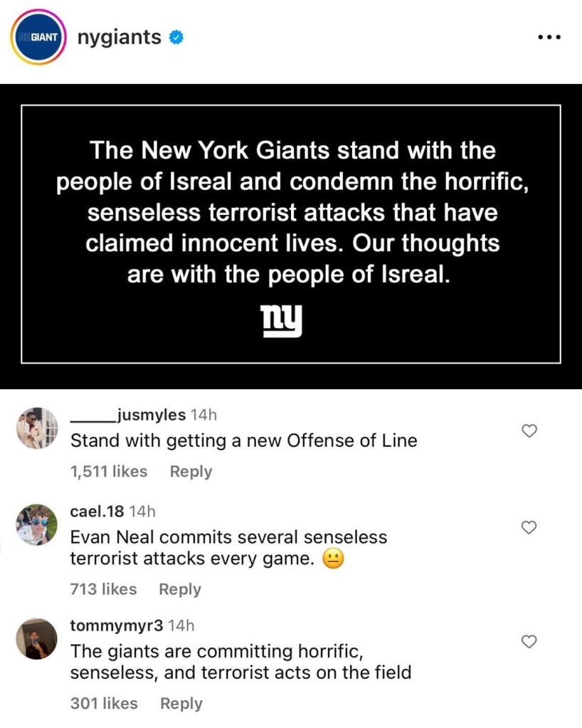
Task: Click the cael.18 username
Action: (98, 511)
